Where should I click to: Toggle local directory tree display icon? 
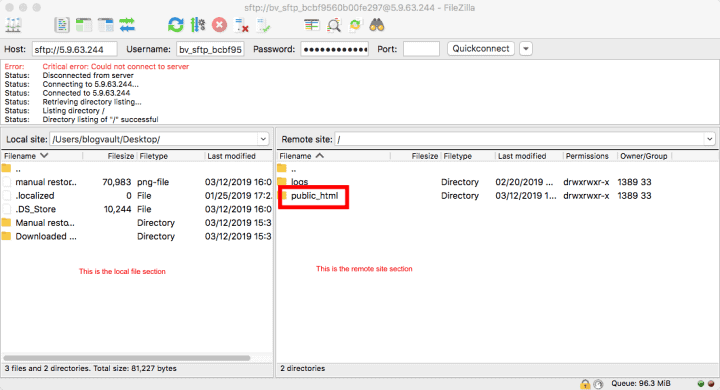84,25
